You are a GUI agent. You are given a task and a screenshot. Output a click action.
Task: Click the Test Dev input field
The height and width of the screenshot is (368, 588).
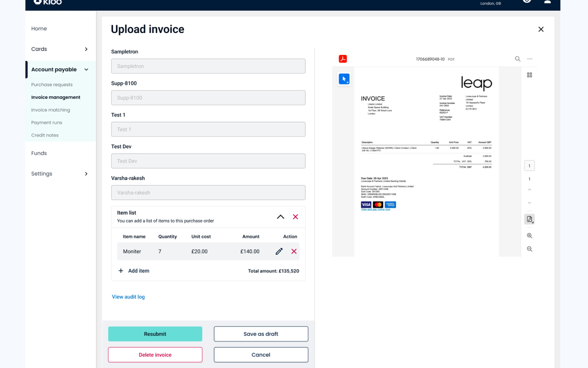tap(208, 161)
